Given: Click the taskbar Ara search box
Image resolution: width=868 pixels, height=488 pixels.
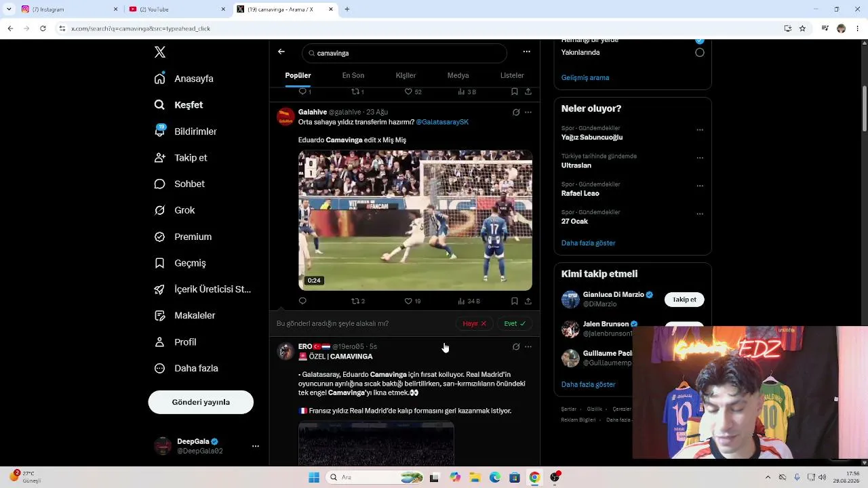Looking at the screenshot, I should (x=375, y=477).
